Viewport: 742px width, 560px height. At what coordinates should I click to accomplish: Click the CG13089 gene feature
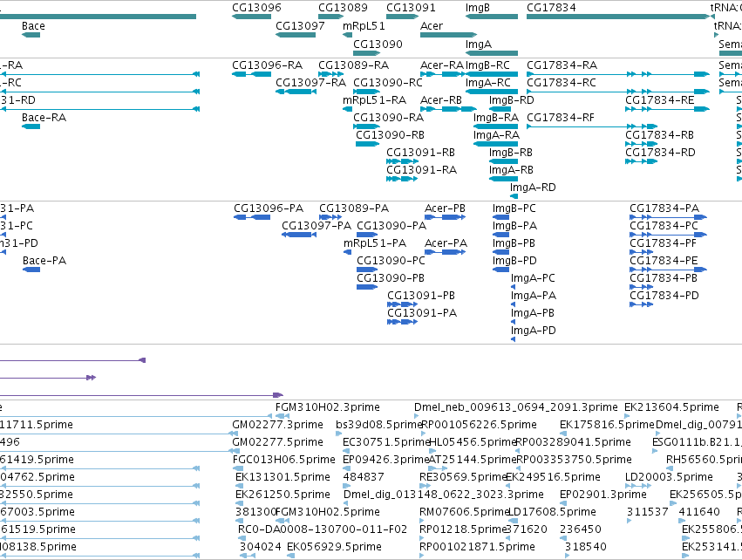330,17
